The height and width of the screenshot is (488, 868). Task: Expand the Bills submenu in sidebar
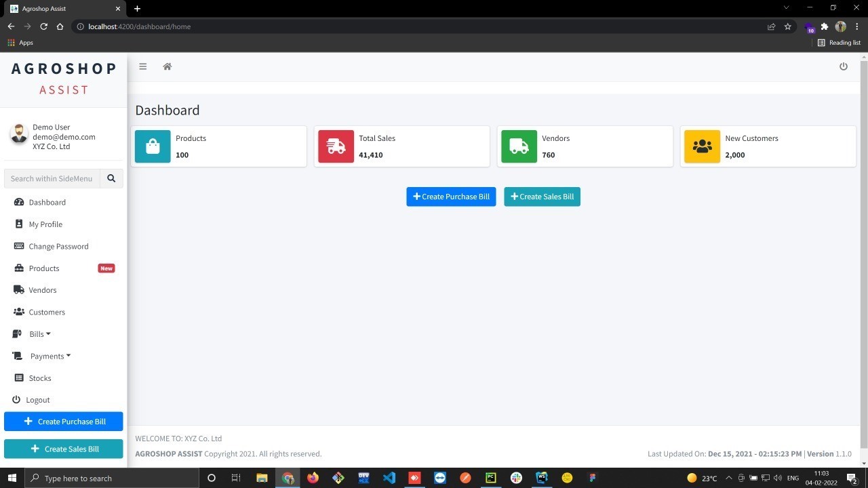[x=39, y=334]
